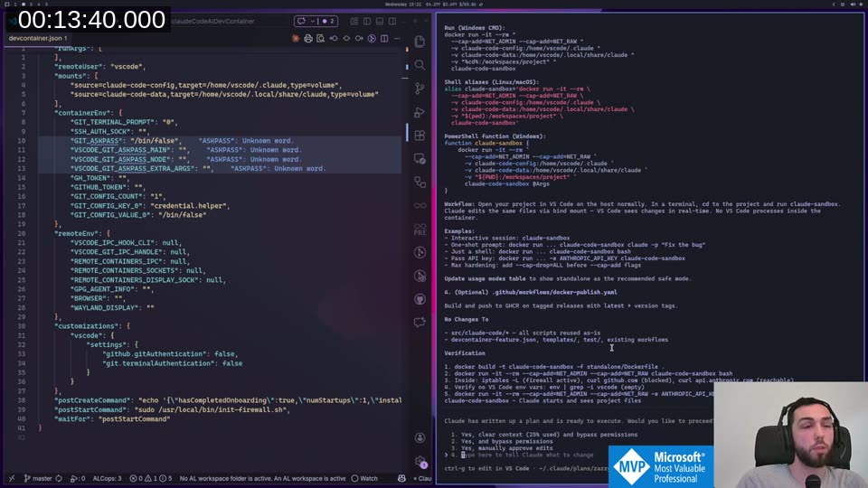Go to next change in editor toolbar
868x488 pixels.
pos(359,39)
